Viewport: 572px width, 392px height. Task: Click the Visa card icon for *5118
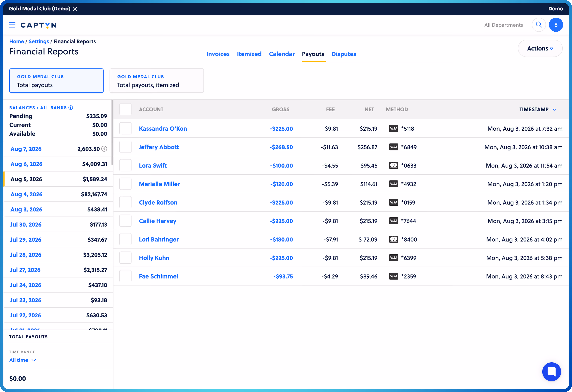[x=393, y=128]
